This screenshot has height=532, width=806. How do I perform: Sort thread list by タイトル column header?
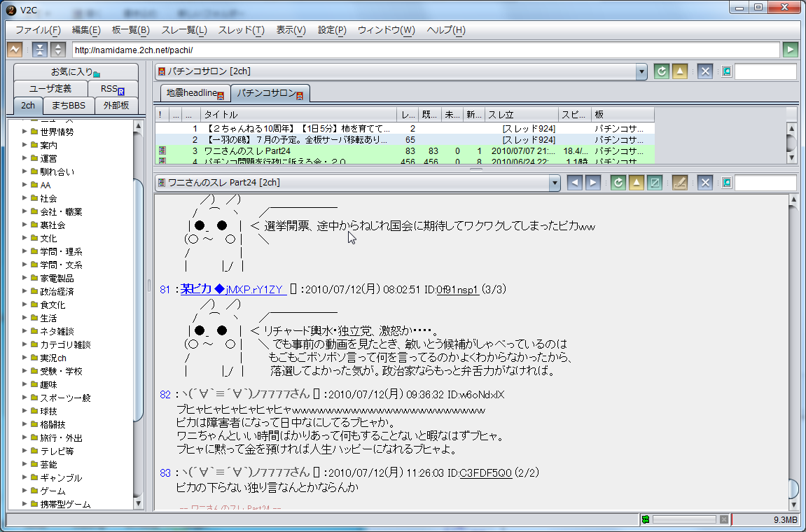(298, 114)
